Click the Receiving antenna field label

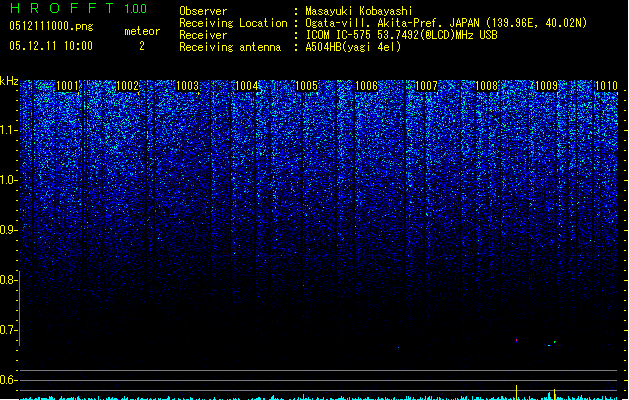click(x=230, y=47)
